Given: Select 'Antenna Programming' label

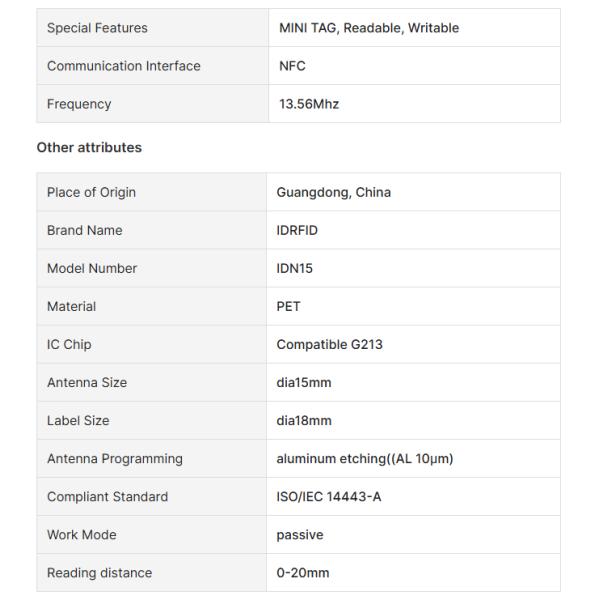Looking at the screenshot, I should [x=115, y=459].
